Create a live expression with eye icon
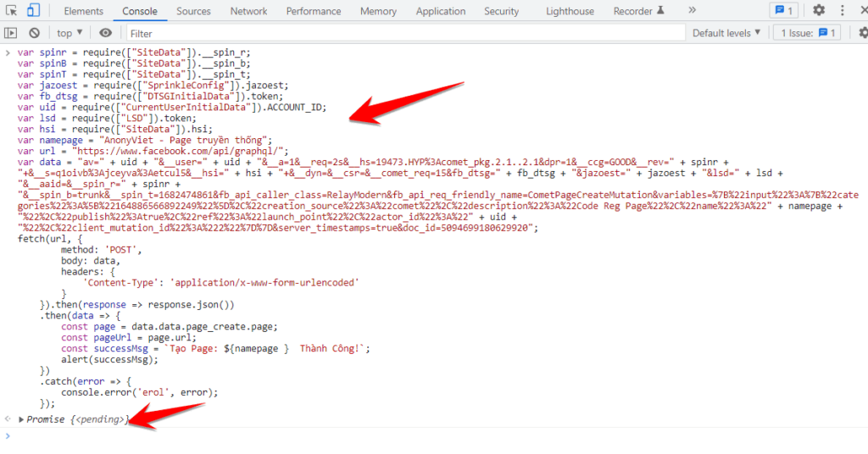This screenshot has width=868, height=454. point(105,33)
